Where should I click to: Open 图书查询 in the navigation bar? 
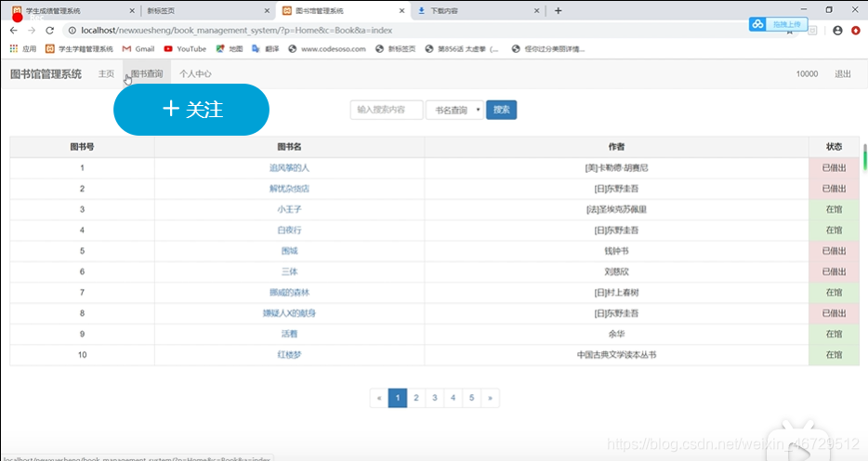[x=147, y=74]
